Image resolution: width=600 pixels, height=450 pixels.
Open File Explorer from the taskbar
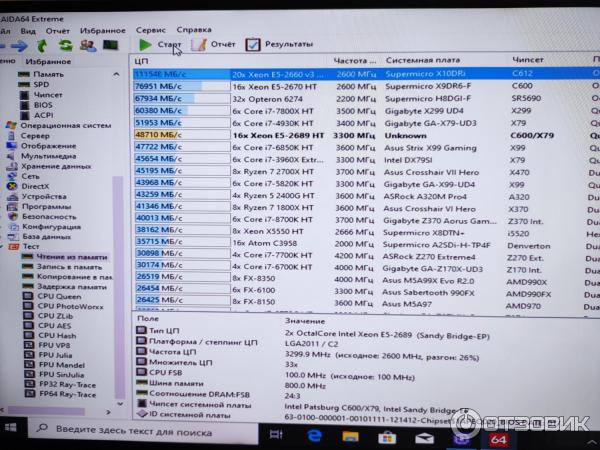(x=350, y=436)
